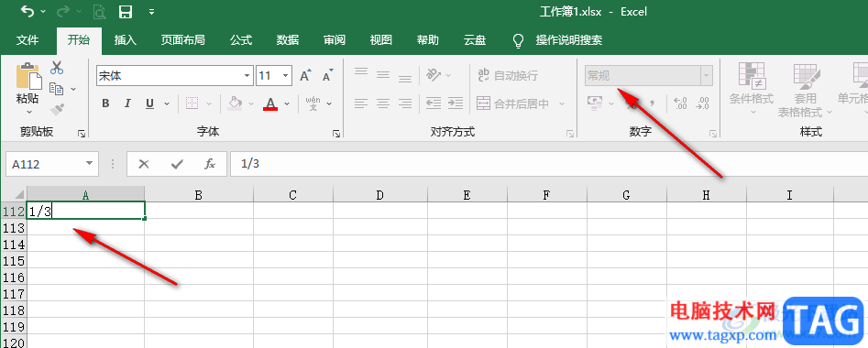Image resolution: width=868 pixels, height=348 pixels.
Task: Expand the 粘贴 paste options arrow
Action: pos(28,112)
